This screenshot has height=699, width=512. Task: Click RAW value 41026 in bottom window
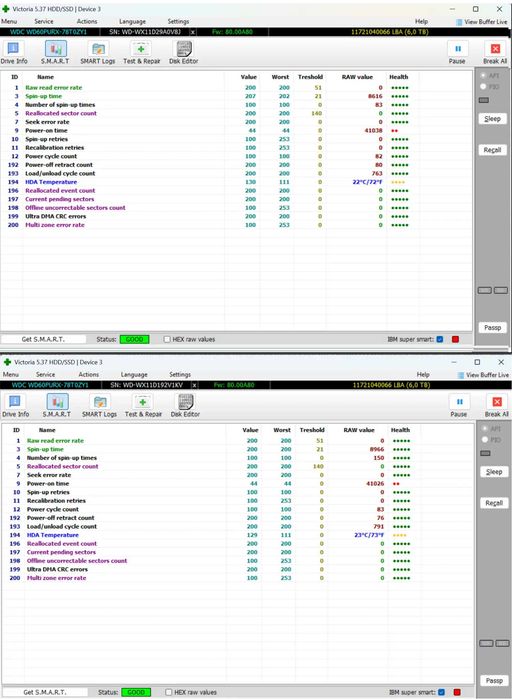(375, 484)
